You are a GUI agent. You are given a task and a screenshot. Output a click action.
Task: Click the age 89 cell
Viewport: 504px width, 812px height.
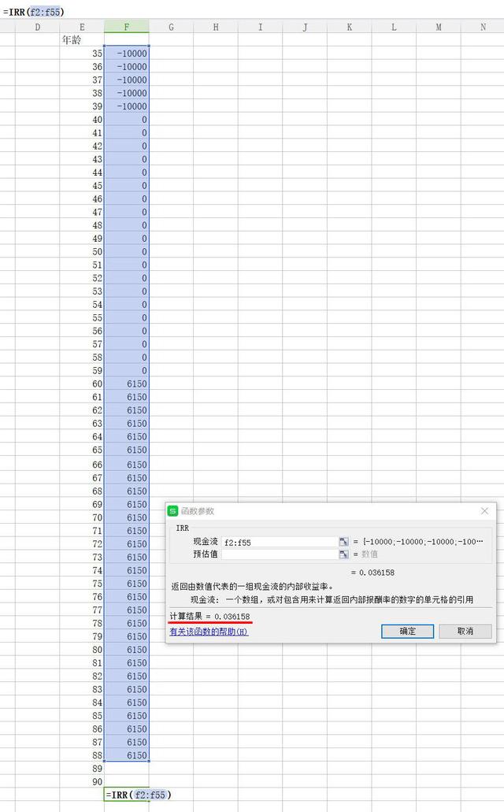[x=82, y=769]
